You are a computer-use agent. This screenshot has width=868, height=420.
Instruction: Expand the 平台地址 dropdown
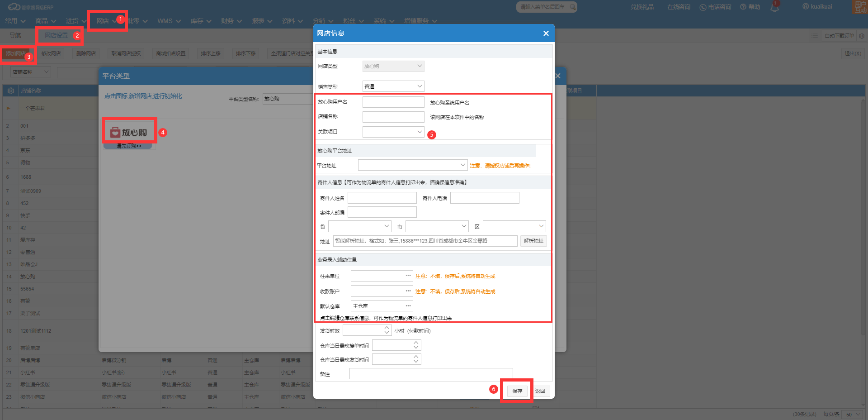[412, 165]
